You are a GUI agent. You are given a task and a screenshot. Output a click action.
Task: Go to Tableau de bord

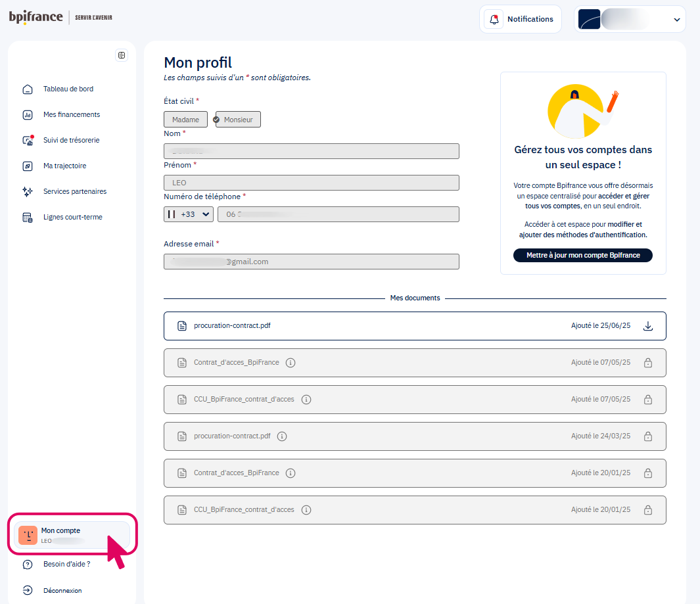(x=68, y=89)
